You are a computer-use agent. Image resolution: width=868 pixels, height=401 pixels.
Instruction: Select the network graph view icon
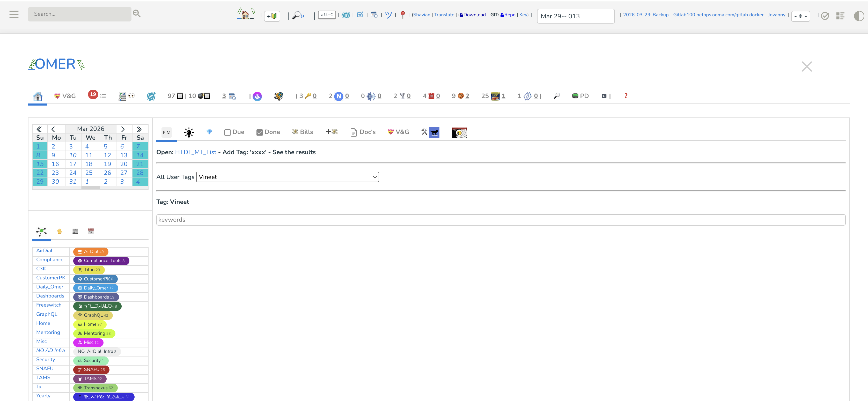tap(41, 231)
